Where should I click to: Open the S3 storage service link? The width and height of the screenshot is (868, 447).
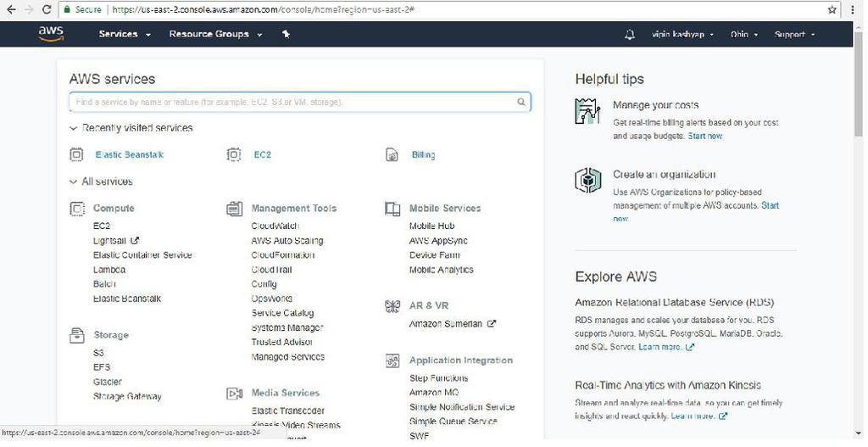98,353
